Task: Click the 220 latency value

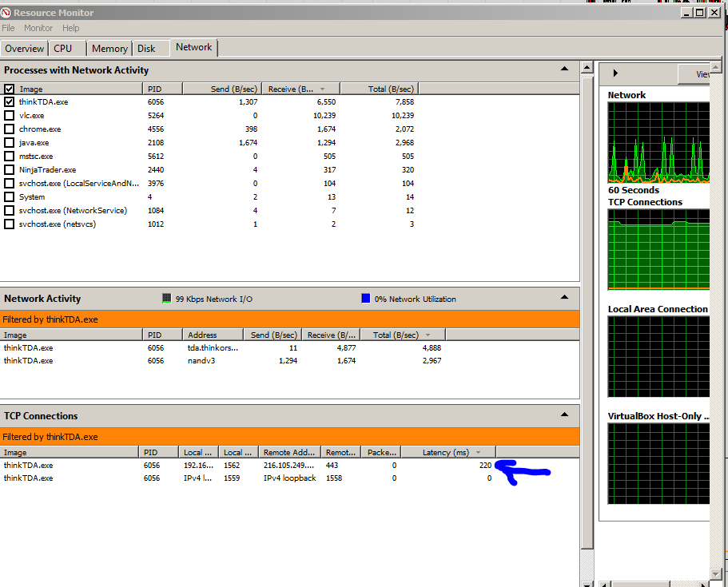Action: (485, 465)
